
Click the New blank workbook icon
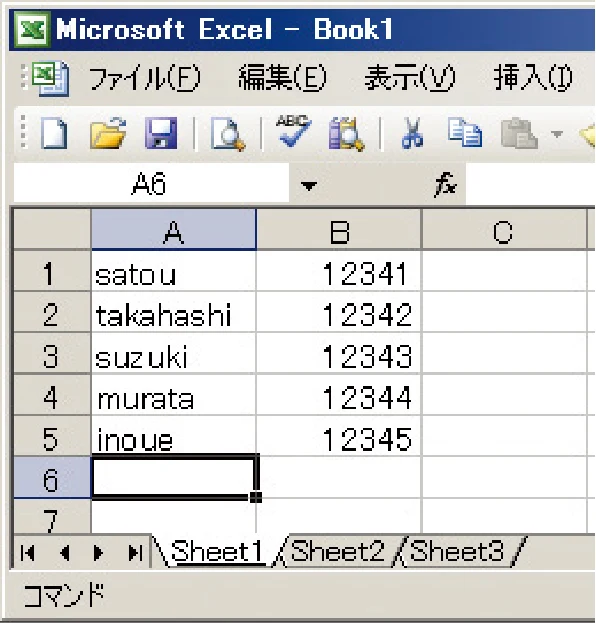54,134
